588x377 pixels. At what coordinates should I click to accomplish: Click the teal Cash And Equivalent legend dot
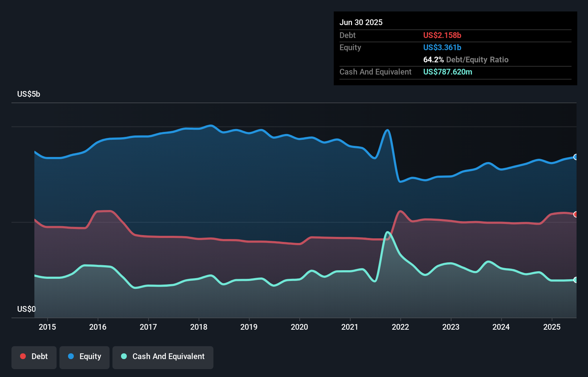[x=124, y=356]
